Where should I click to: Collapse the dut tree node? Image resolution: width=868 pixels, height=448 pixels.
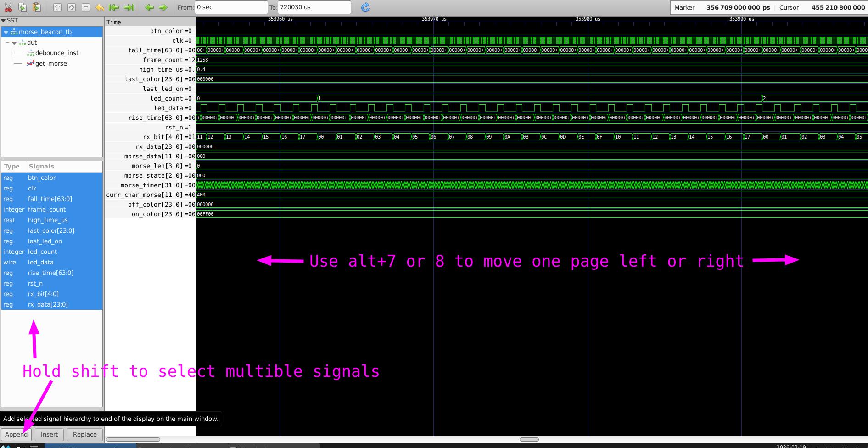coord(14,43)
